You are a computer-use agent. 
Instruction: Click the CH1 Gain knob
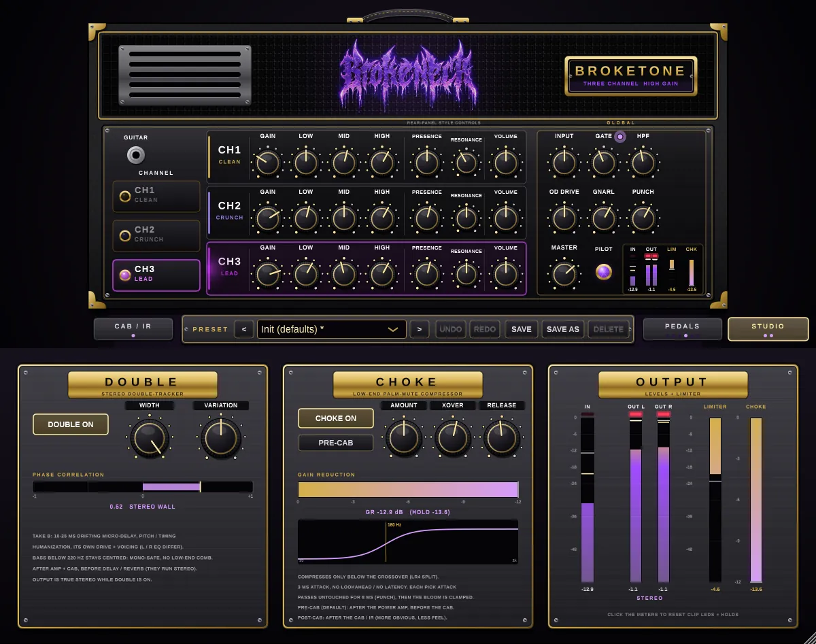point(268,163)
